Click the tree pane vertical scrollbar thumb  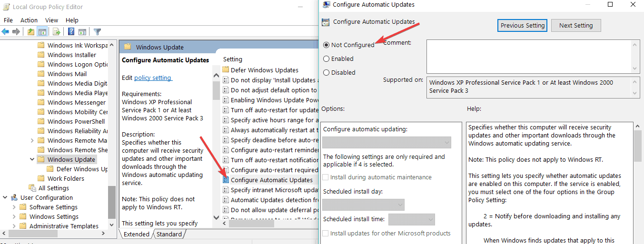pyautogui.click(x=112, y=202)
